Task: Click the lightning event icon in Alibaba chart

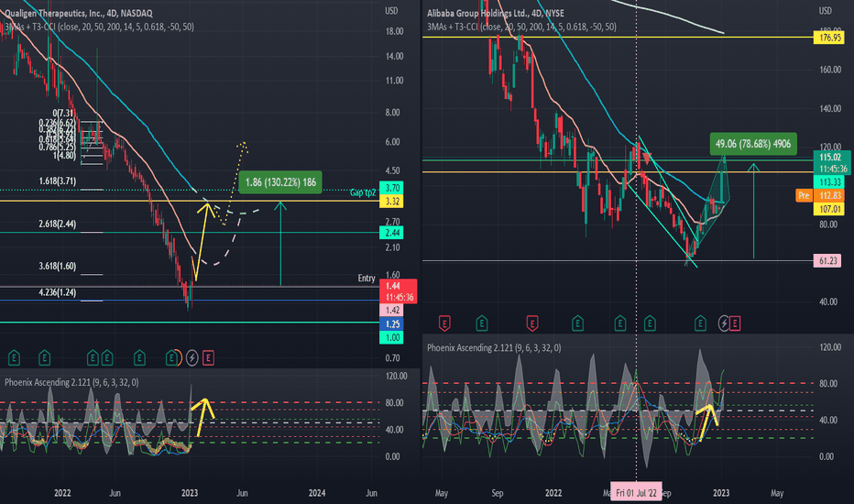Action: [x=723, y=323]
